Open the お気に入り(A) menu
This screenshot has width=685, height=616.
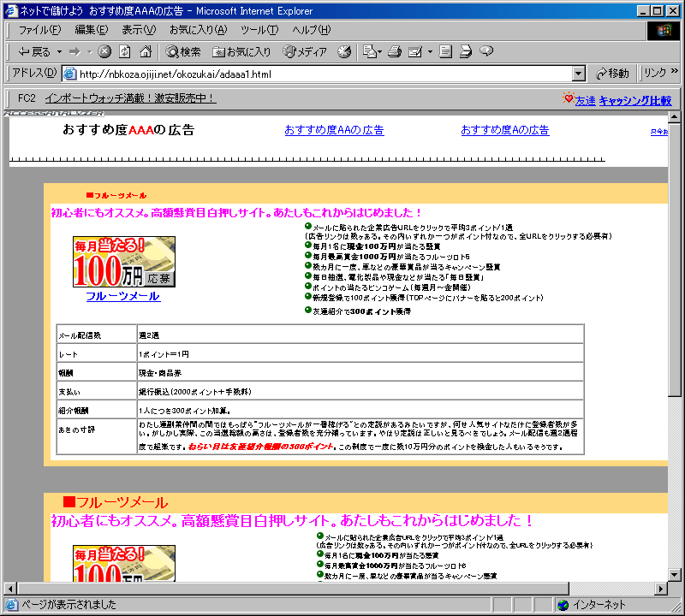[x=199, y=30]
